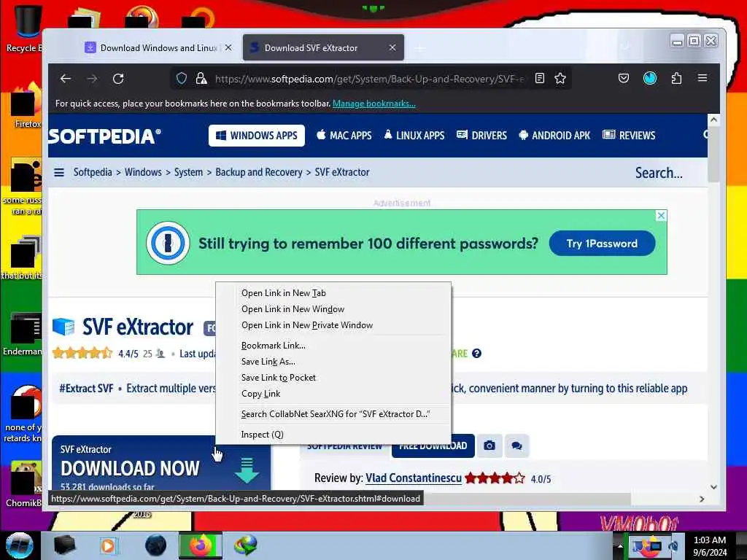The image size is (747, 560).
Task: Click the green download arrow icon
Action: (x=247, y=470)
